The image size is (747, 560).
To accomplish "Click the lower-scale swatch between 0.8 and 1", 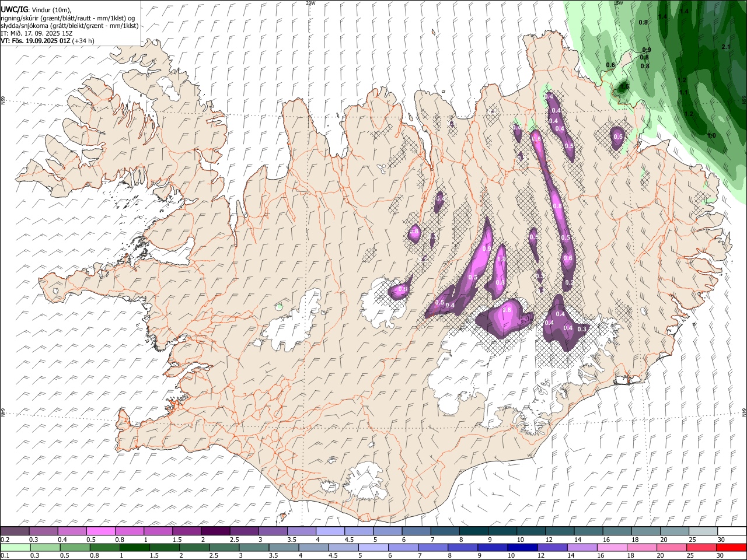I will click(x=104, y=547).
